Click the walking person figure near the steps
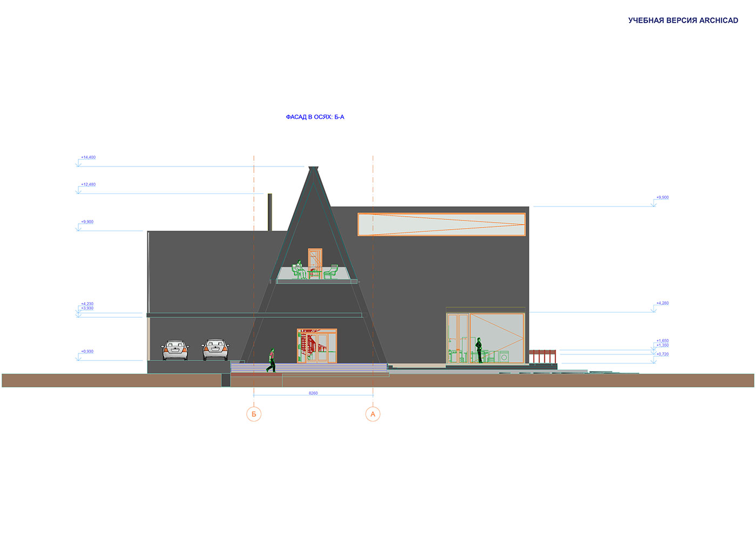Screen dimensions: 756x535 [x=271, y=360]
